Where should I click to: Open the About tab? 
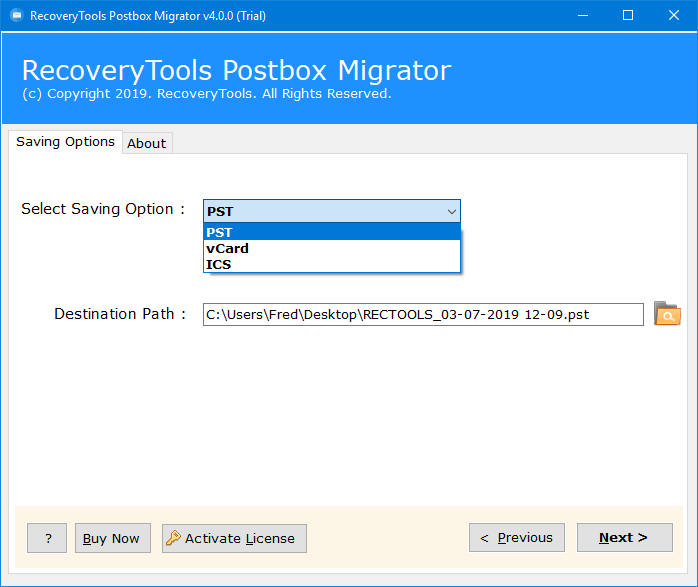tap(147, 143)
